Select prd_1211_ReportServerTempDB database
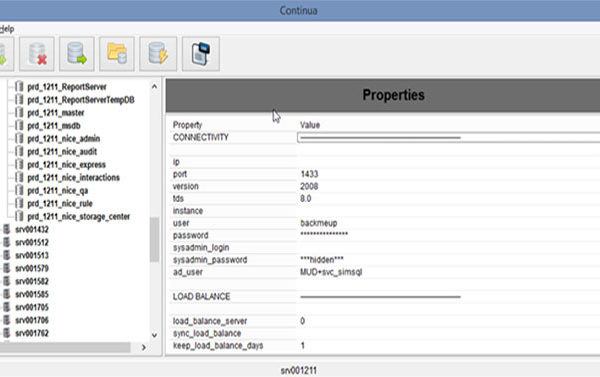 81,100
